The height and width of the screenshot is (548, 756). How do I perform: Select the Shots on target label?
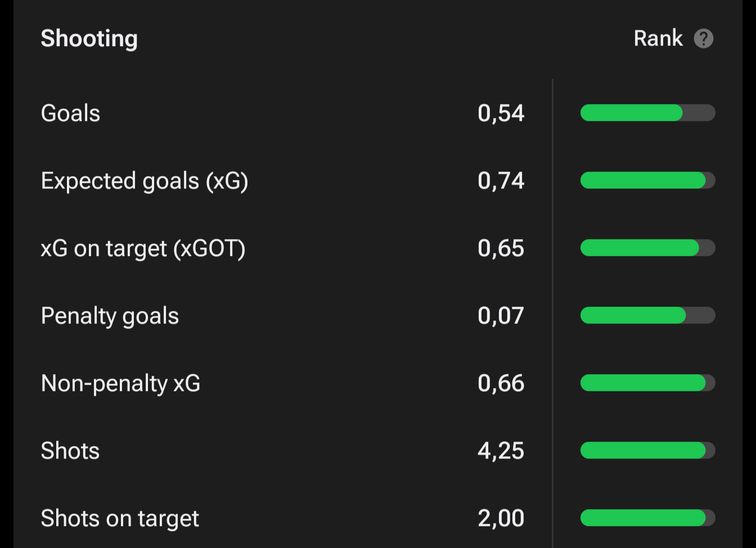pos(120,518)
